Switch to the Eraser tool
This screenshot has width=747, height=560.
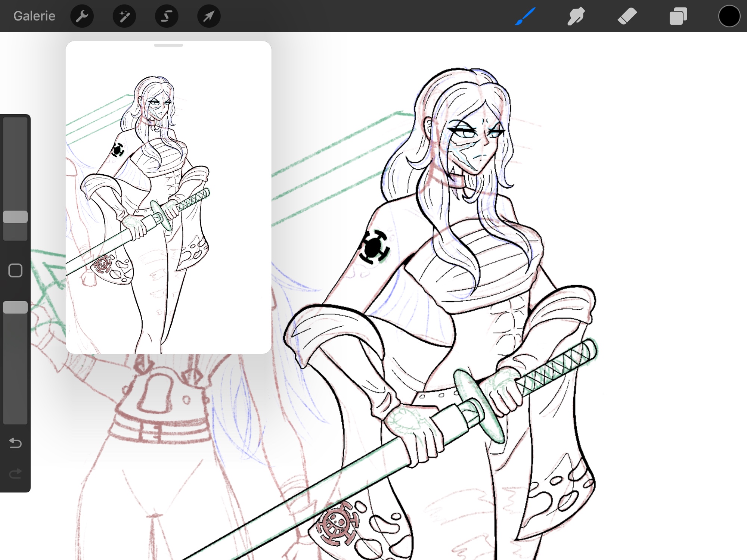click(627, 16)
